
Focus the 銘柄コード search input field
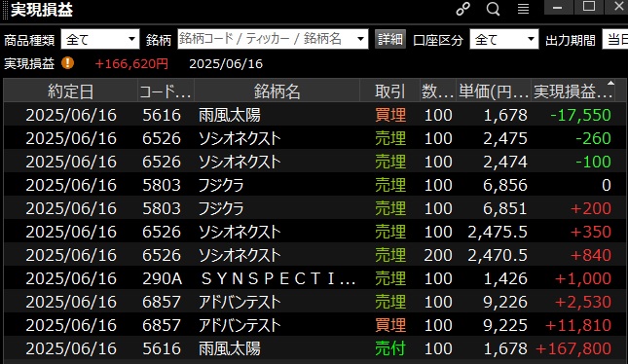pyautogui.click(x=266, y=39)
